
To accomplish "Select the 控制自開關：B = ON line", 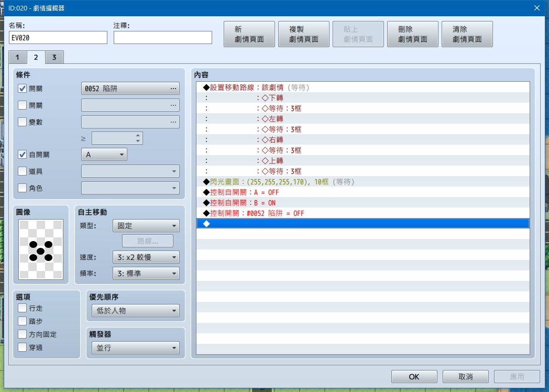I will (363, 203).
